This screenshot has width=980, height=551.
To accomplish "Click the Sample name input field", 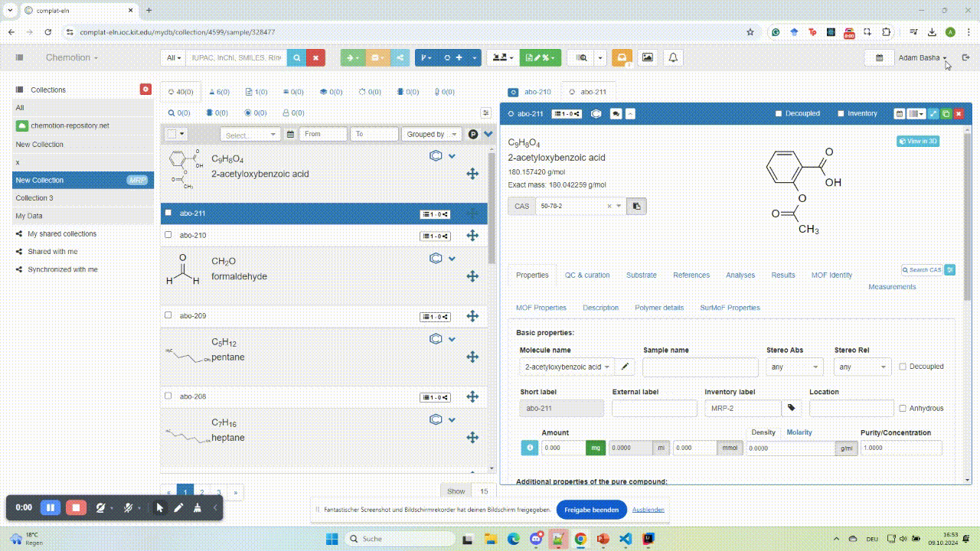I will (700, 367).
